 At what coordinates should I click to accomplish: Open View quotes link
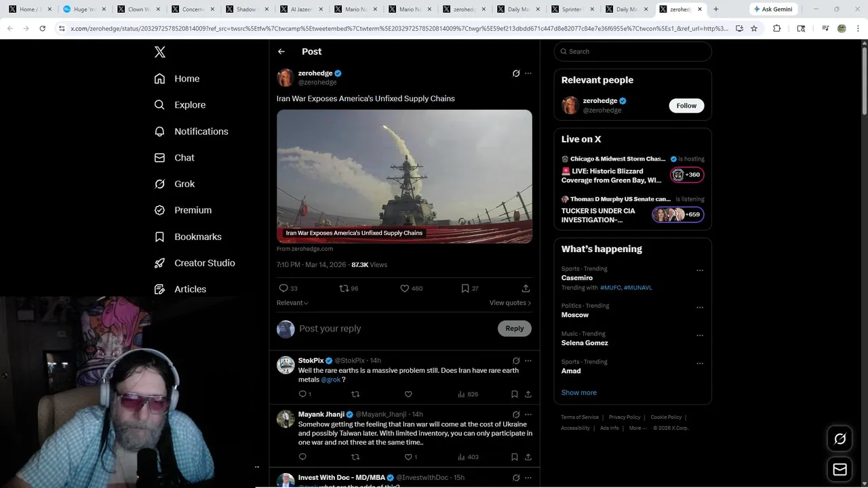tap(510, 303)
